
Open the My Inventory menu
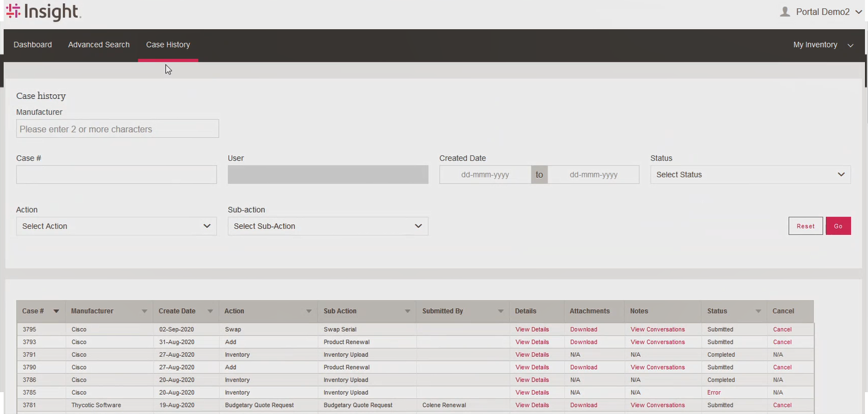click(x=823, y=45)
